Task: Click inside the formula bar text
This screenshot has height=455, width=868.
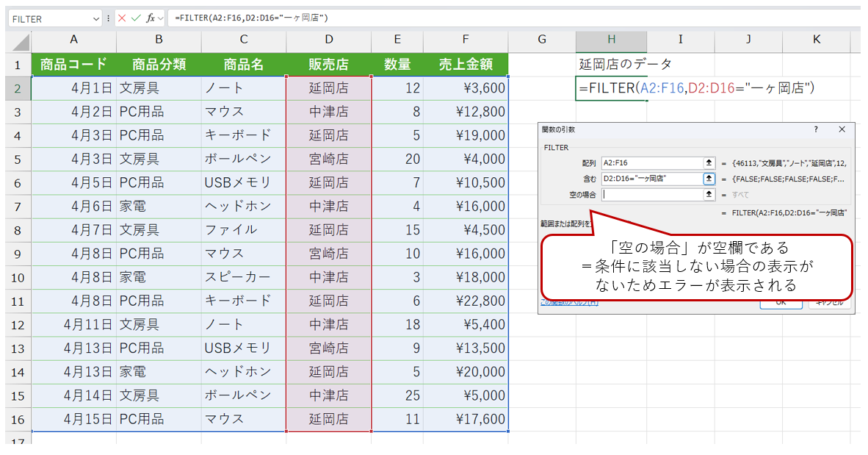Action: (251, 18)
